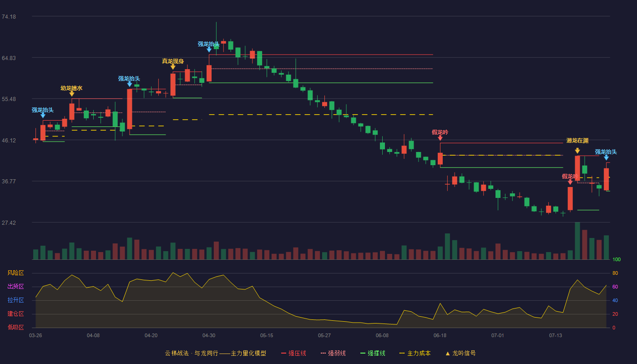Click the 100 value on the indicator axis
Screen dimensions: 637x364
(617, 260)
